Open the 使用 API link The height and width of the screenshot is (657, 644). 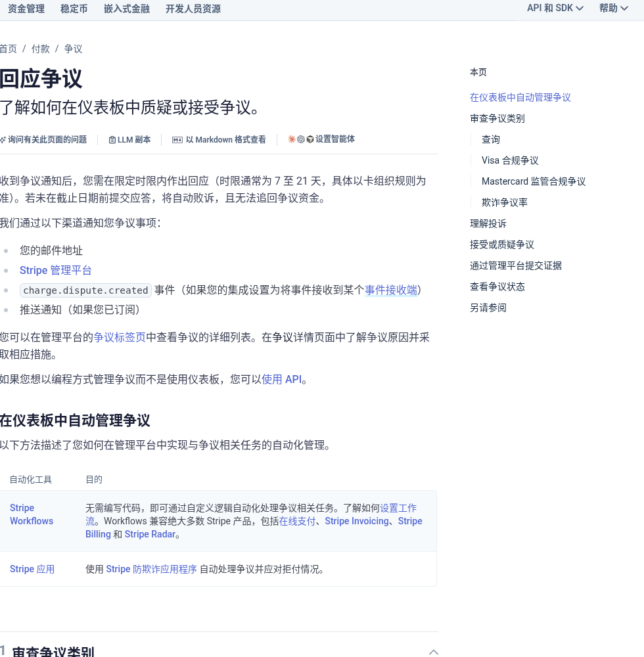point(281,379)
